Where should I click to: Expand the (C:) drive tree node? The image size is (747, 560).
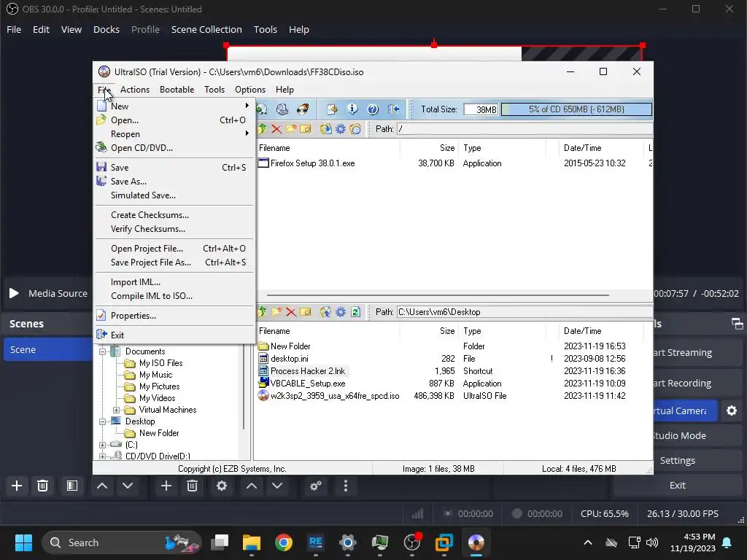pos(102,445)
